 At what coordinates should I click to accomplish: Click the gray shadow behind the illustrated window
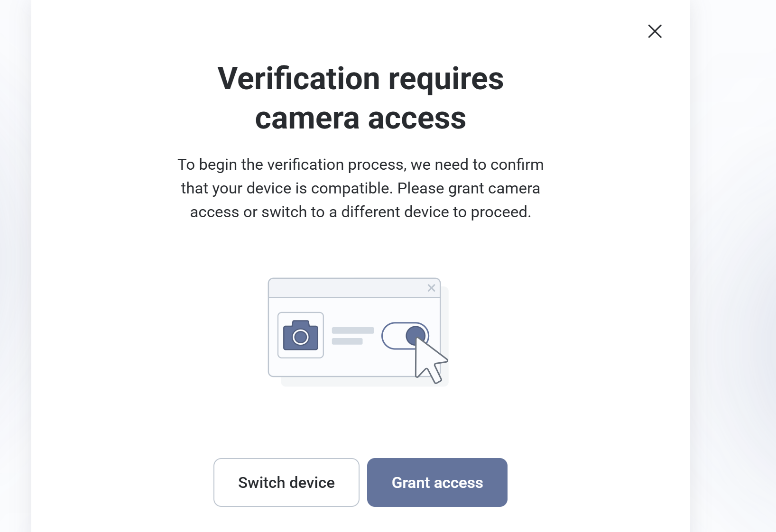(332, 382)
